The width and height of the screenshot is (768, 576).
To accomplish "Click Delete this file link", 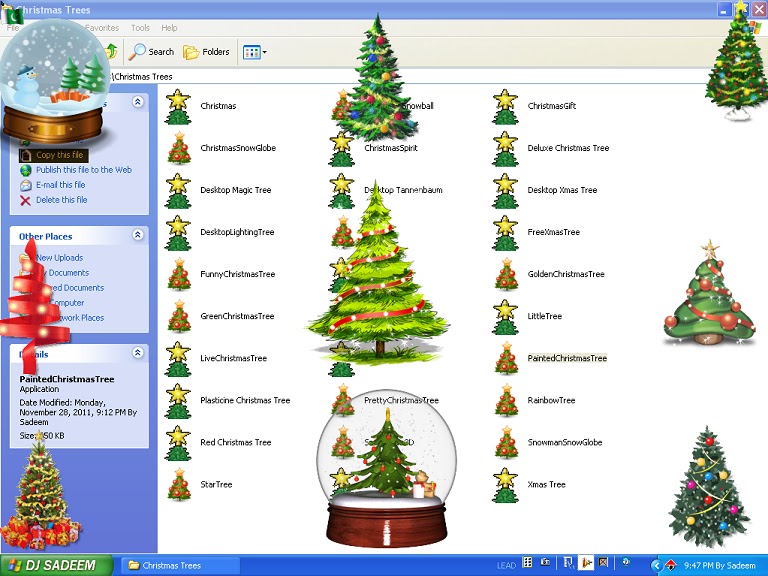I will 62,200.
